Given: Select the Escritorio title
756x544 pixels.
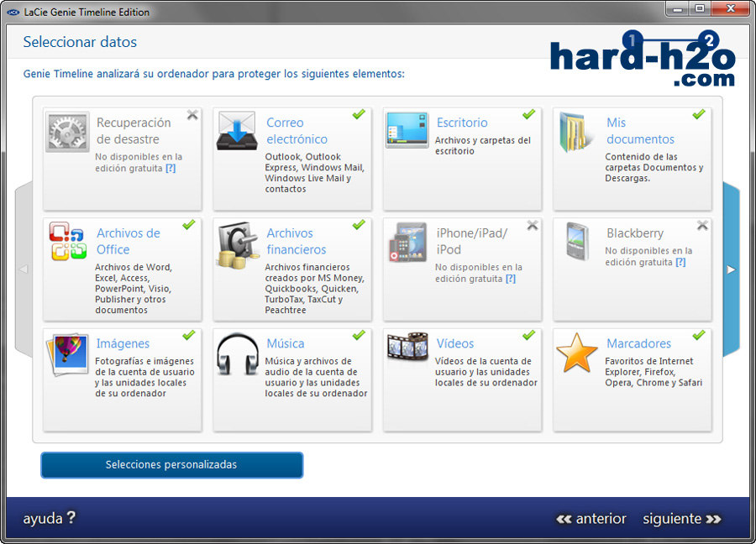Looking at the screenshot, I should point(462,123).
